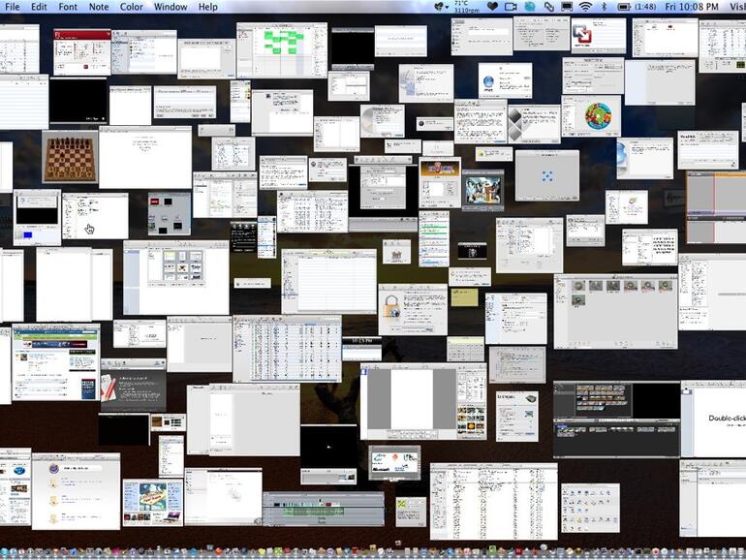The height and width of the screenshot is (560, 746).
Task: Click the Help menu
Action: point(208,7)
